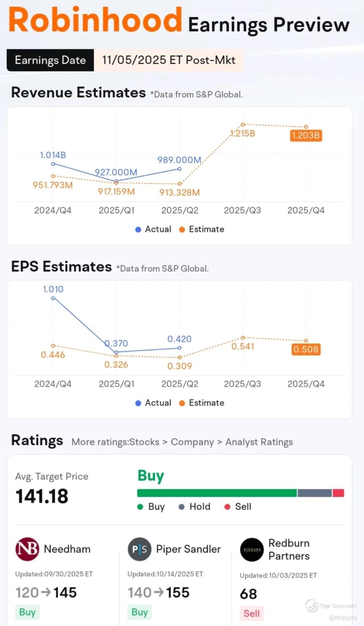Click the orange Estimate legend dot under EPS chart
This screenshot has width=364, height=626.
point(182,403)
